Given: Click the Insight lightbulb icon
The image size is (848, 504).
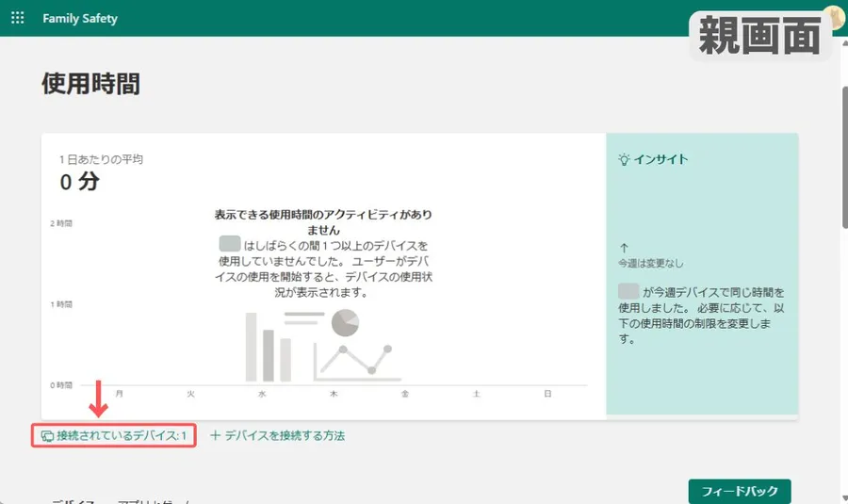Looking at the screenshot, I should pyautogui.click(x=623, y=159).
